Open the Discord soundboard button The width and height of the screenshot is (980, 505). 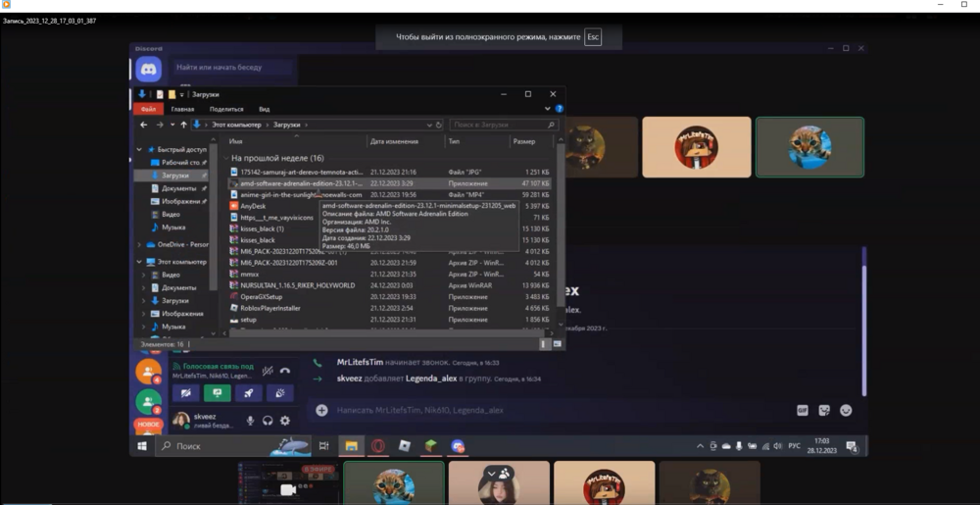point(279,393)
